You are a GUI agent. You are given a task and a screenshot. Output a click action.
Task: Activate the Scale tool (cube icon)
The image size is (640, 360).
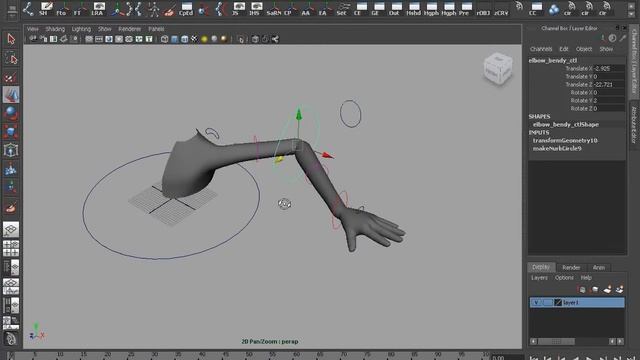[x=11, y=132]
